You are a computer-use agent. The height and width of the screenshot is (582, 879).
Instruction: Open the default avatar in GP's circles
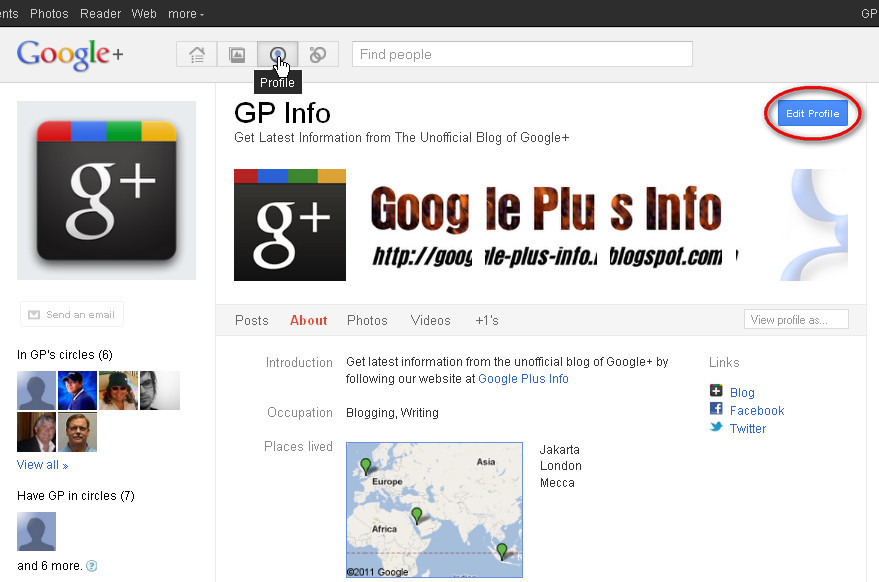click(x=36, y=390)
